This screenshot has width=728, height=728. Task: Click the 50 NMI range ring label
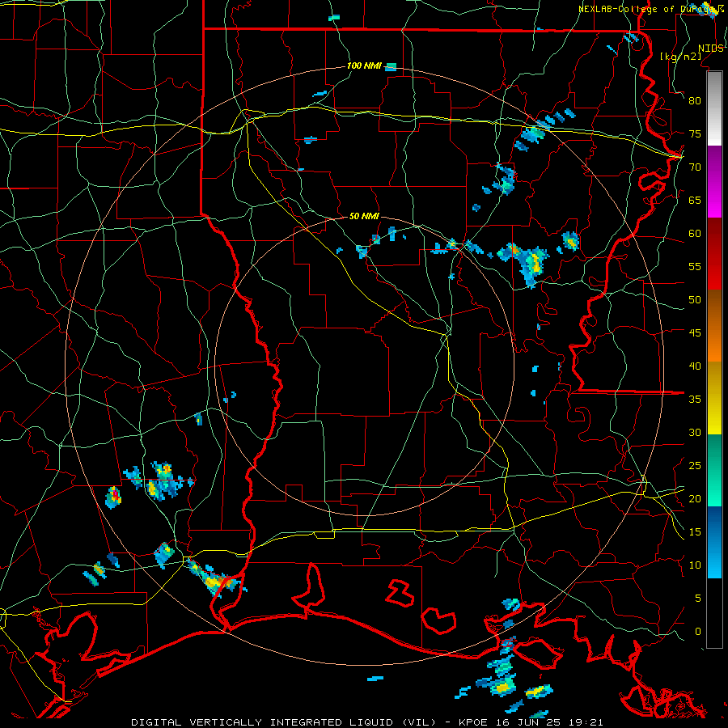(364, 216)
